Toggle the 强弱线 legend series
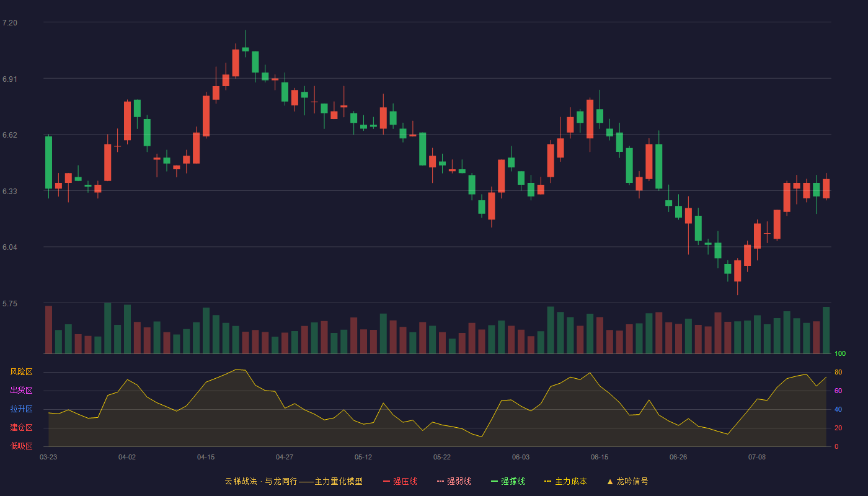 pos(454,481)
